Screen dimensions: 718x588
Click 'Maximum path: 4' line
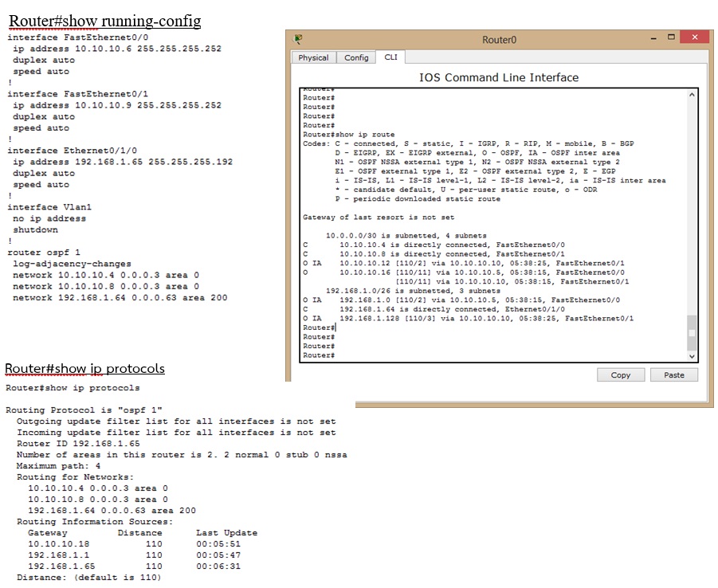click(x=59, y=466)
